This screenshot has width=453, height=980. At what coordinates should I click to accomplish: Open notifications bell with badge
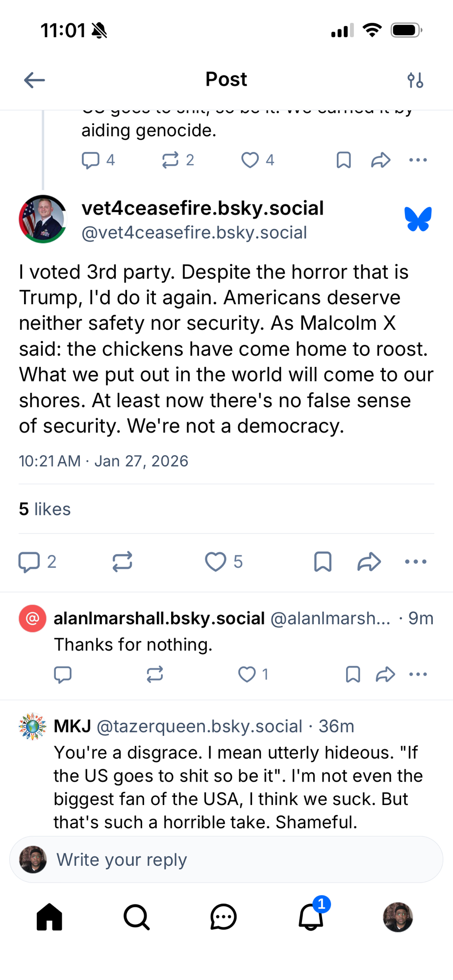311,917
